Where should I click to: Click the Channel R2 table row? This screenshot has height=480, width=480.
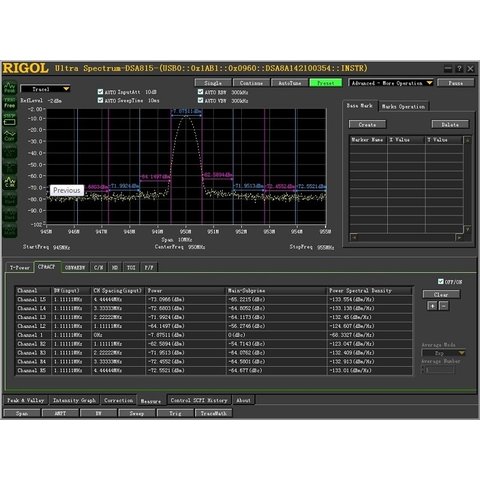[213, 344]
